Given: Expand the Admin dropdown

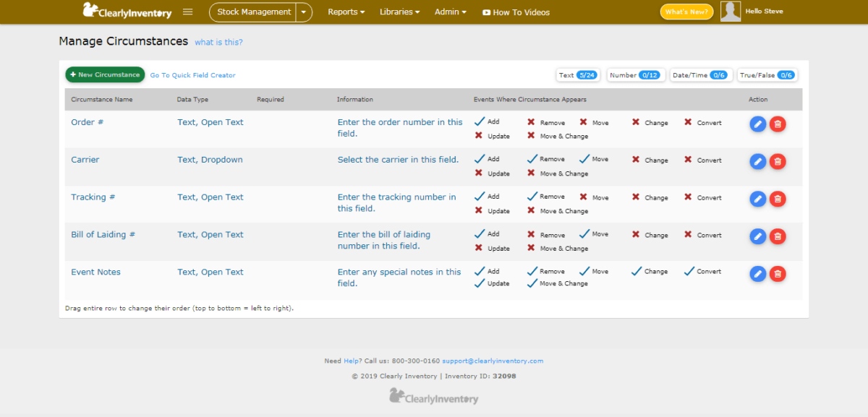Looking at the screenshot, I should coord(450,12).
